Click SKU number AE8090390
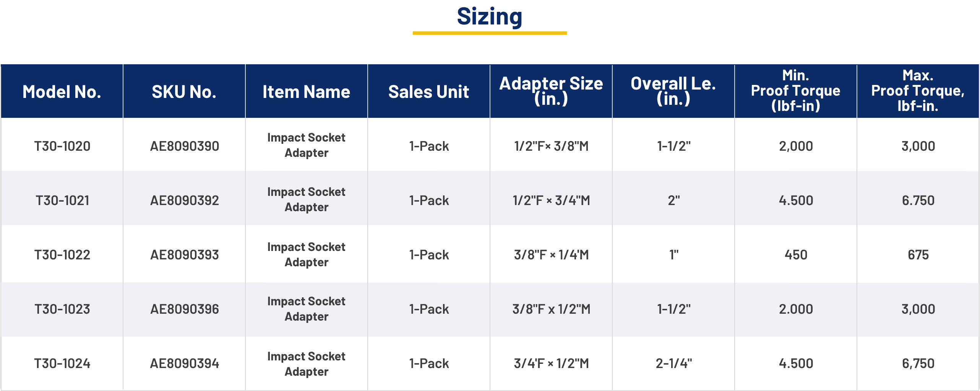Image resolution: width=980 pixels, height=391 pixels. click(x=185, y=146)
